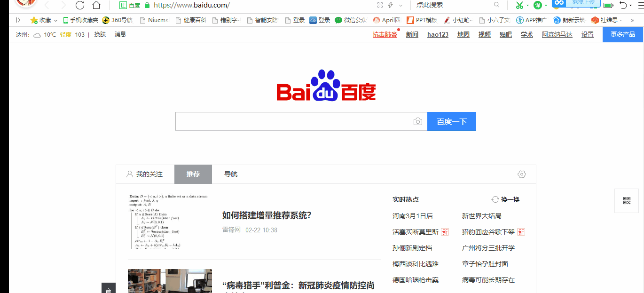
Task: Open article 如何搭建增量推荐系统?
Action: (267, 215)
